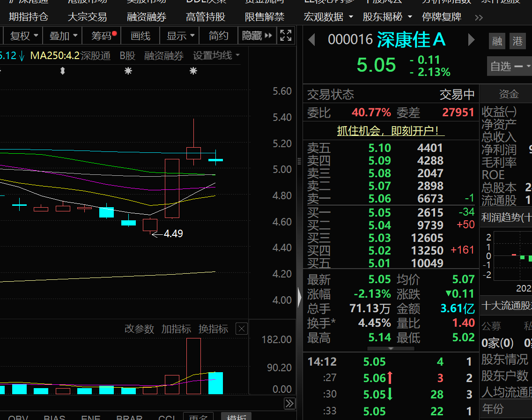Open the 高管持股 menu item
The image size is (532, 420).
click(205, 16)
